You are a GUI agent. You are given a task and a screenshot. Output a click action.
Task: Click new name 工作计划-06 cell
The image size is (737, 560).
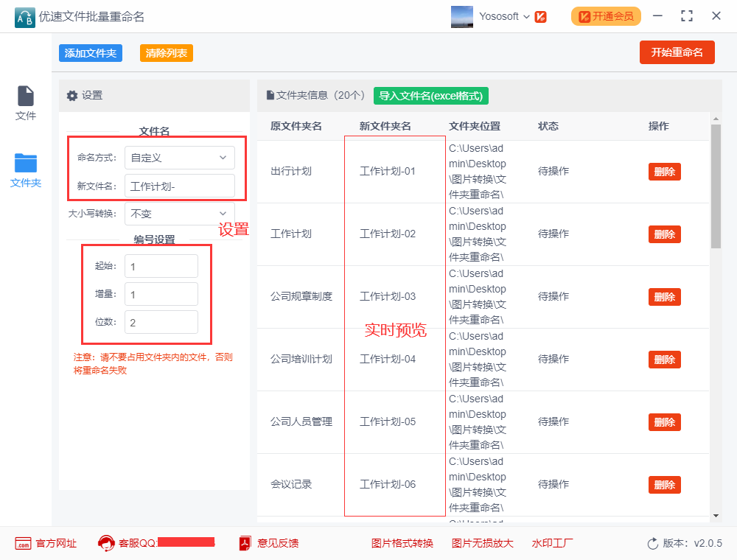tap(388, 484)
